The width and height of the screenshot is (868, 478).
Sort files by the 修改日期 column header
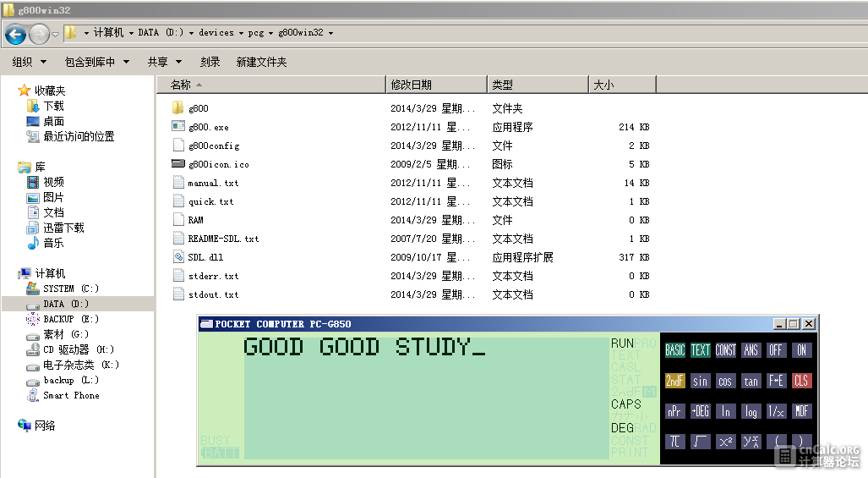(x=436, y=85)
